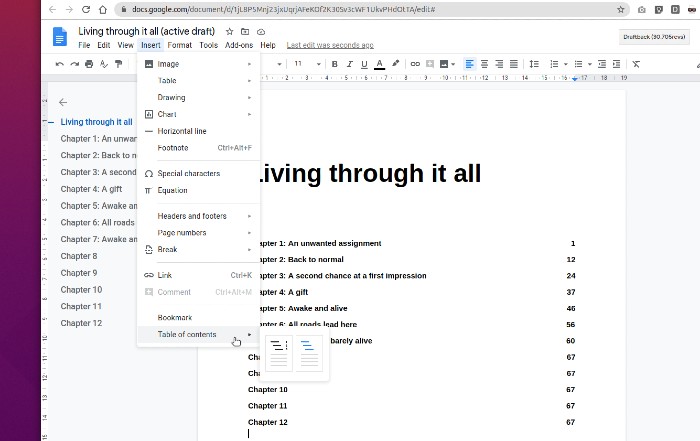700x441 pixels.
Task: Insert table of contents with page numbers
Action: tap(279, 354)
